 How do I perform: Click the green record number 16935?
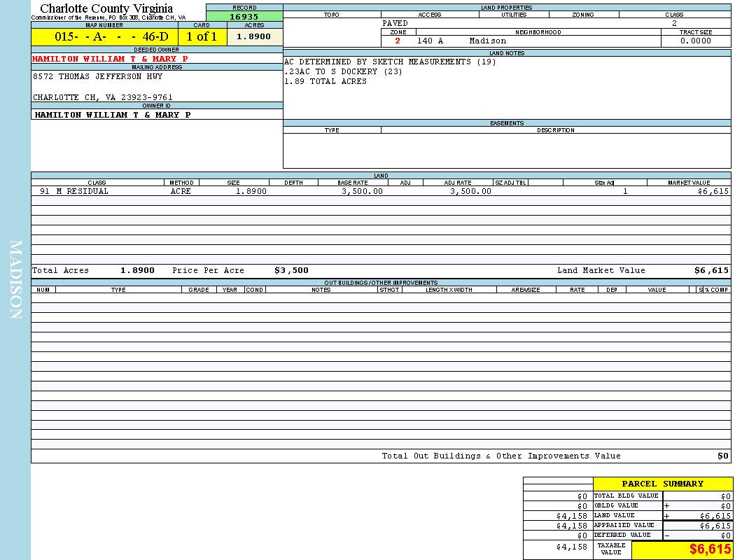[244, 17]
